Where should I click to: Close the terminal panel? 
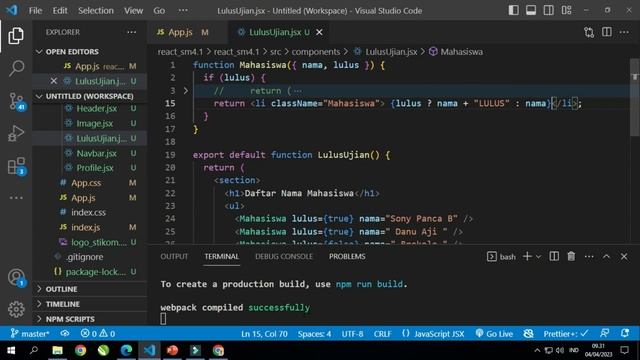(x=624, y=257)
